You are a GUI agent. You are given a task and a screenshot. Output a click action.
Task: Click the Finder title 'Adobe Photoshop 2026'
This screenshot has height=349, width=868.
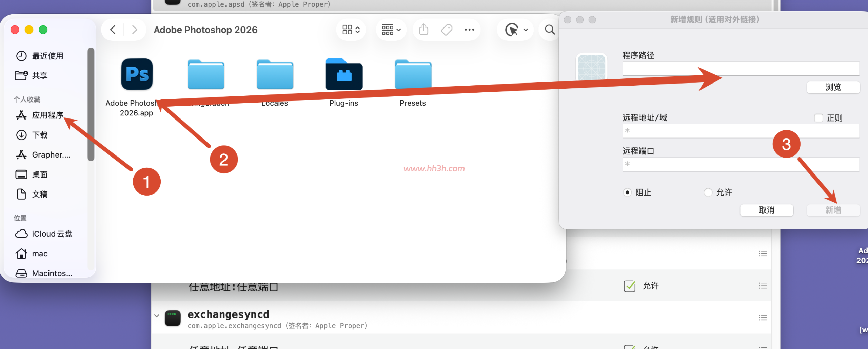pos(206,30)
